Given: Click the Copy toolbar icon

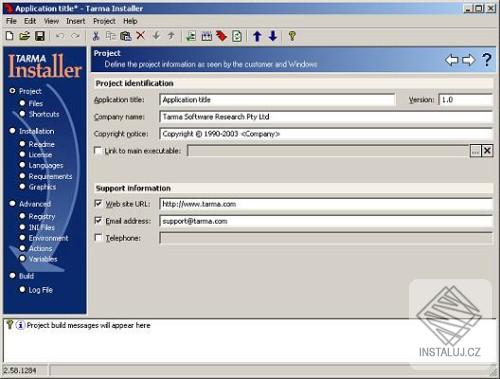Looking at the screenshot, I should (111, 36).
